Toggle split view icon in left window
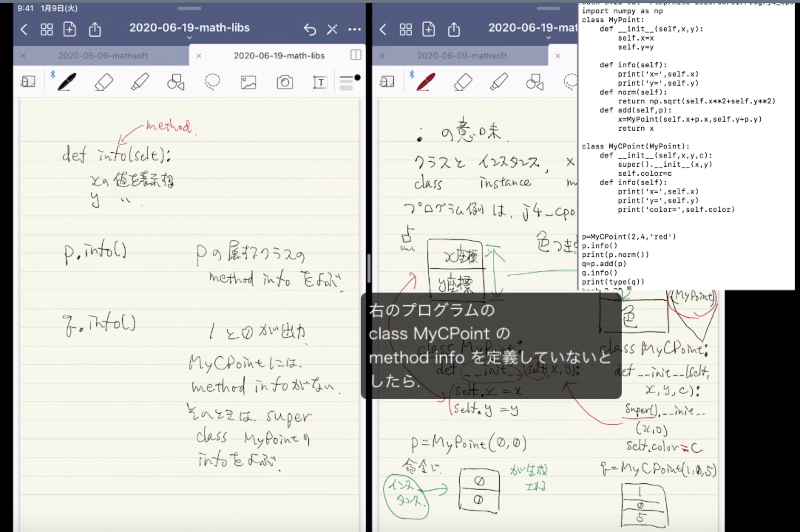The image size is (800, 532). pyautogui.click(x=356, y=55)
